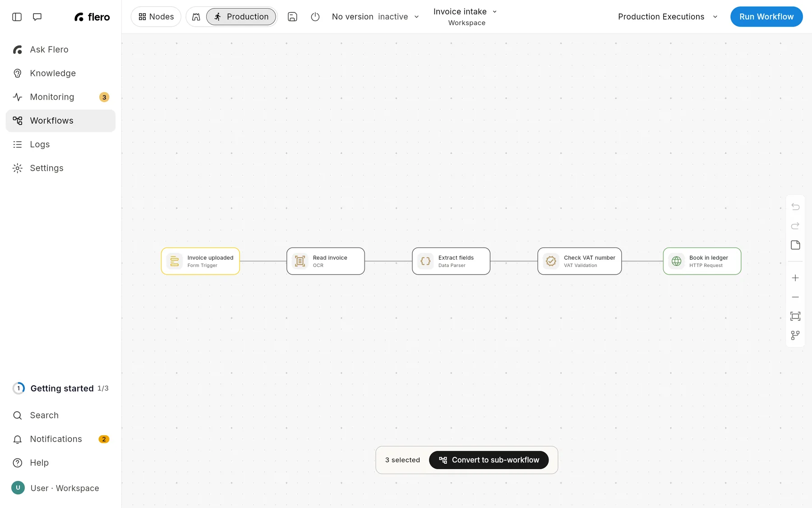Click the 3 selected label

click(402, 460)
